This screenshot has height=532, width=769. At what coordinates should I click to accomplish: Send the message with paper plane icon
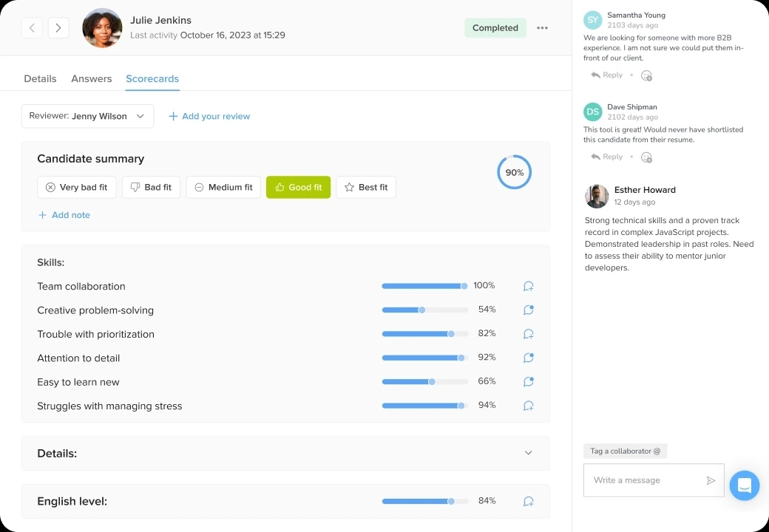coord(711,480)
